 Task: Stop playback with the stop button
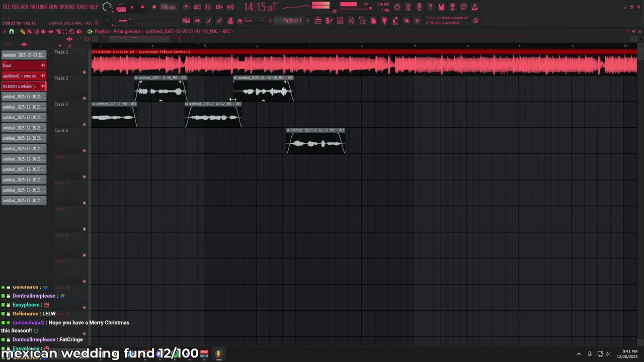click(142, 7)
